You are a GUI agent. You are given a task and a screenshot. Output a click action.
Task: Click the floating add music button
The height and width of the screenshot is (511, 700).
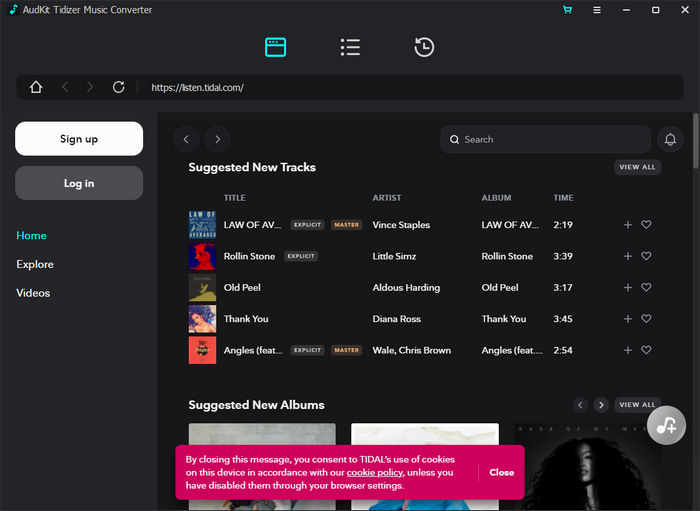coord(667,425)
